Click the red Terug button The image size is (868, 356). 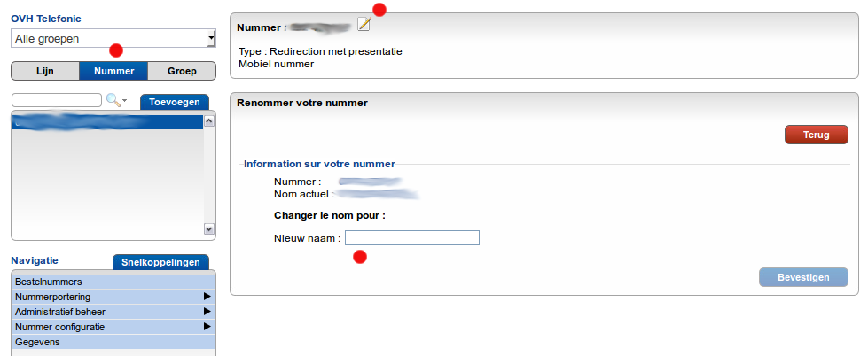tap(816, 135)
